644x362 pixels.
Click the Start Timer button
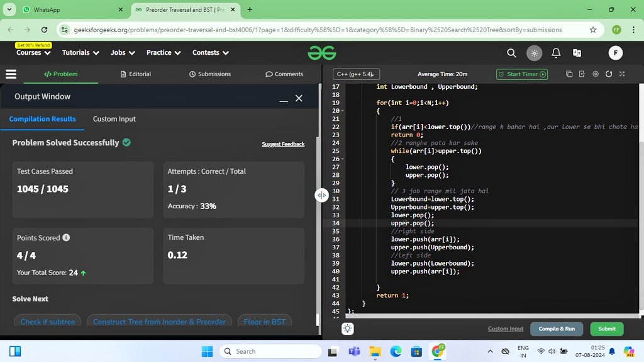click(522, 74)
